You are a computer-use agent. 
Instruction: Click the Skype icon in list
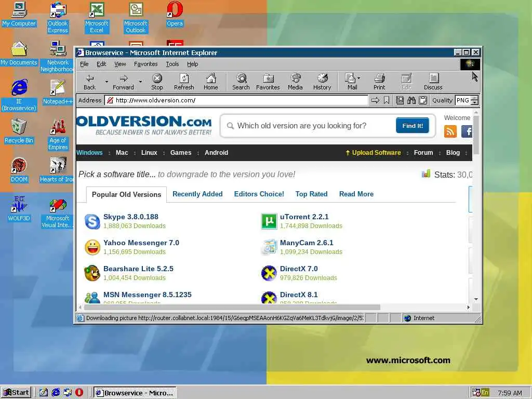[x=92, y=221]
